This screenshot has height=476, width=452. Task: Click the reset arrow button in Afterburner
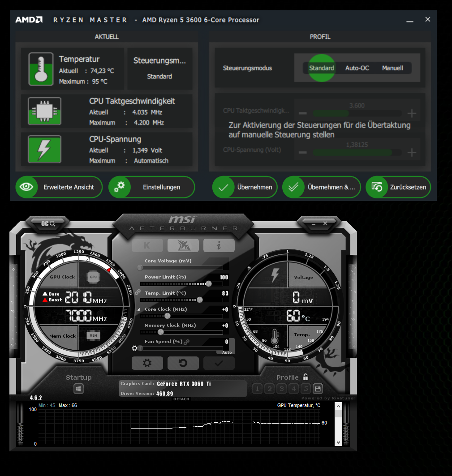click(x=183, y=363)
